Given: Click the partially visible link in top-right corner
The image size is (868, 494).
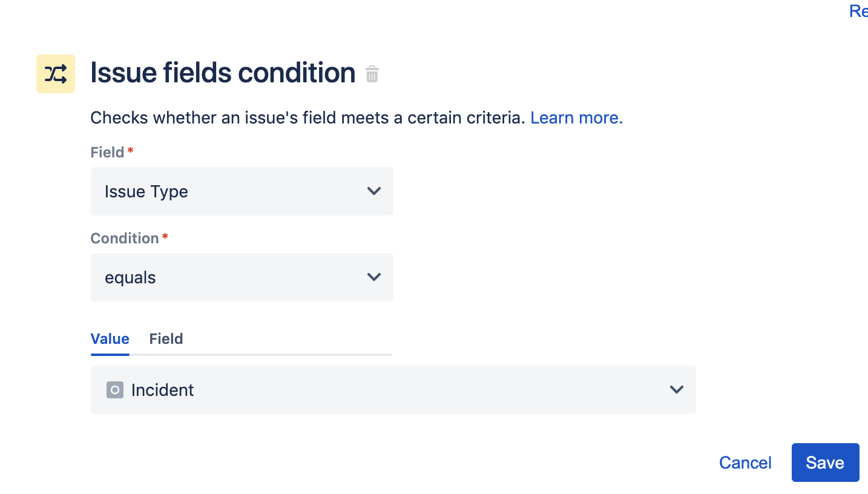Looking at the screenshot, I should click(x=858, y=11).
